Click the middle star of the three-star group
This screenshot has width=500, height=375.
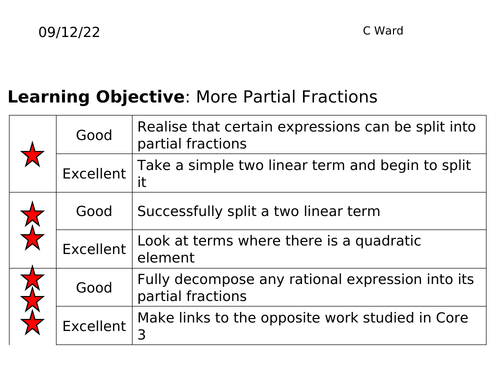pos(32,301)
